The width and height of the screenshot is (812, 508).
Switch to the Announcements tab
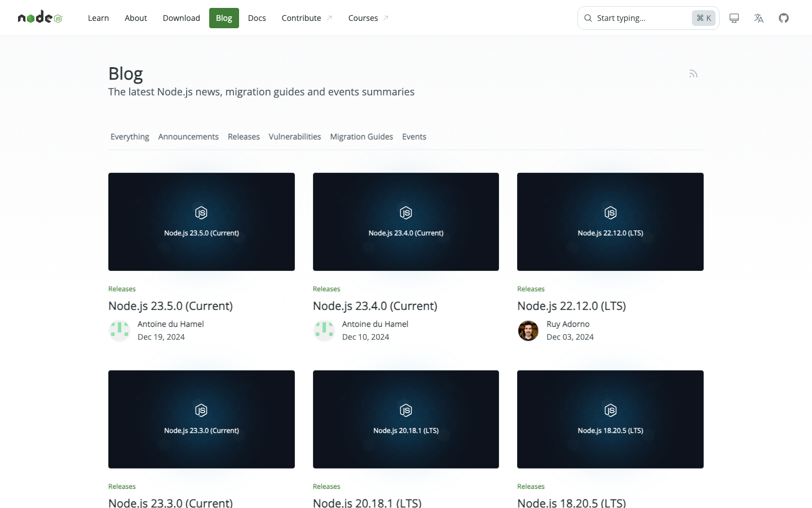pyautogui.click(x=188, y=137)
